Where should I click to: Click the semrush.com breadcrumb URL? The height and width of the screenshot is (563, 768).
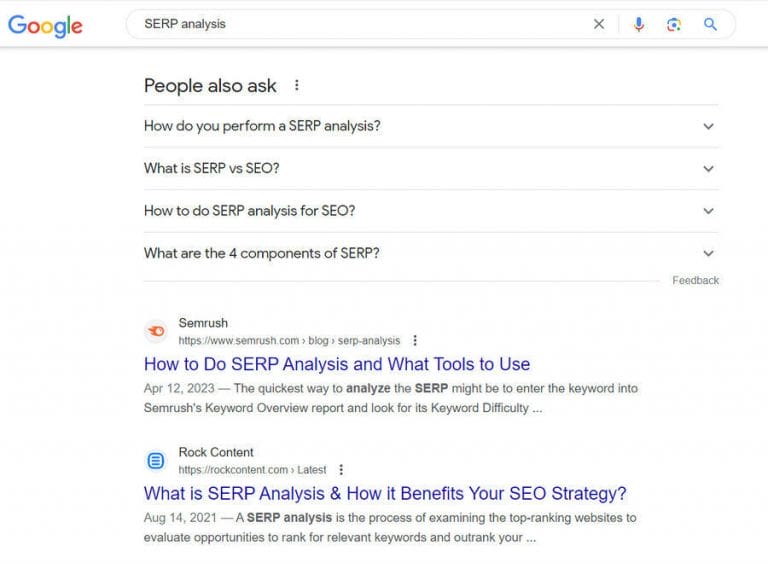(289, 340)
